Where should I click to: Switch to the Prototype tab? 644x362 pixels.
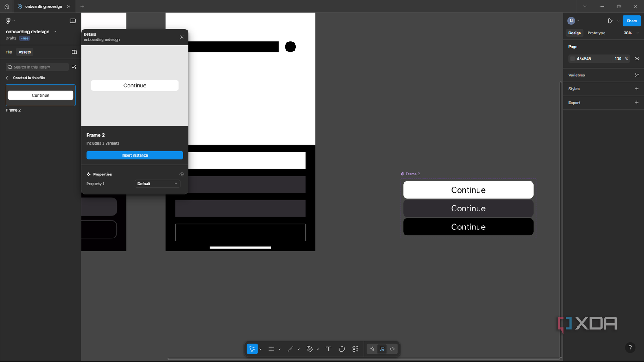(x=596, y=33)
